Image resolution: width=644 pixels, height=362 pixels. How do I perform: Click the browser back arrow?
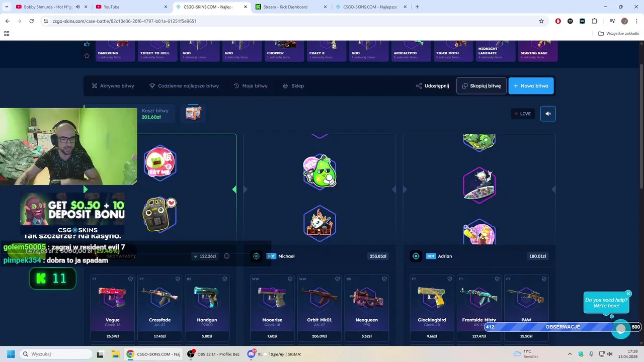(7, 21)
